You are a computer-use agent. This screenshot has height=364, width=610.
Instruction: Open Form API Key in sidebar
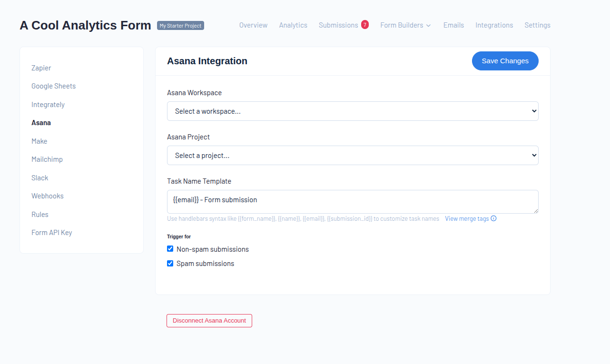[52, 233]
